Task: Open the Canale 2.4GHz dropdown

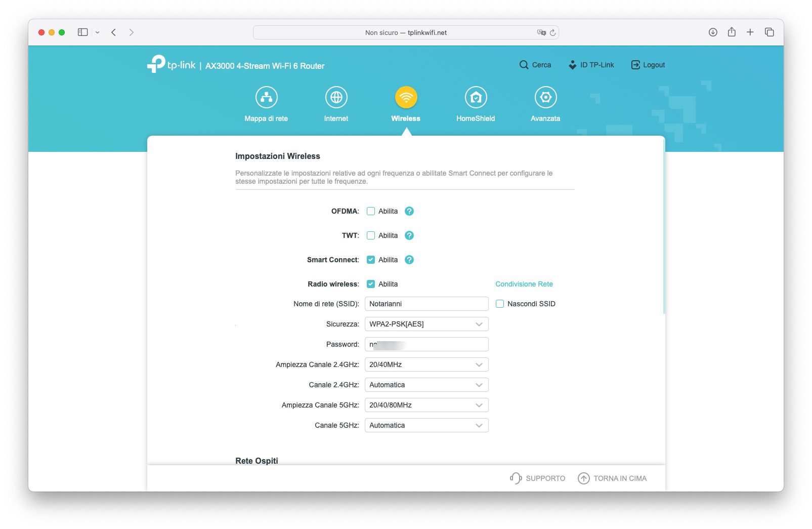Action: pos(426,385)
